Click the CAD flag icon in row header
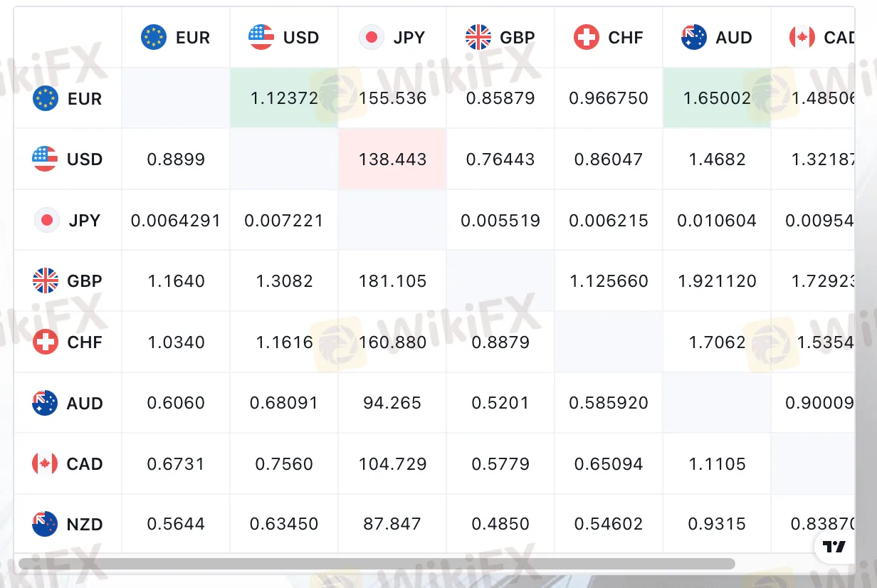 (45, 464)
